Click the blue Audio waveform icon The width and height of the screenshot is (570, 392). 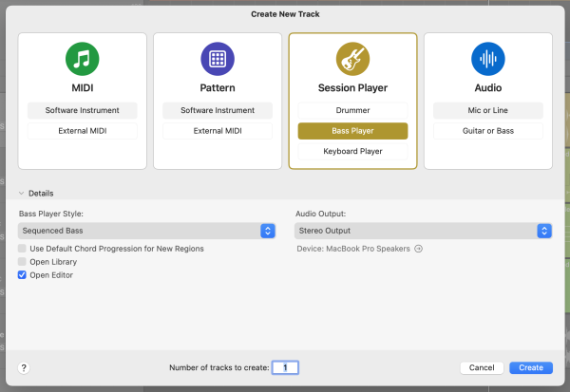point(488,59)
